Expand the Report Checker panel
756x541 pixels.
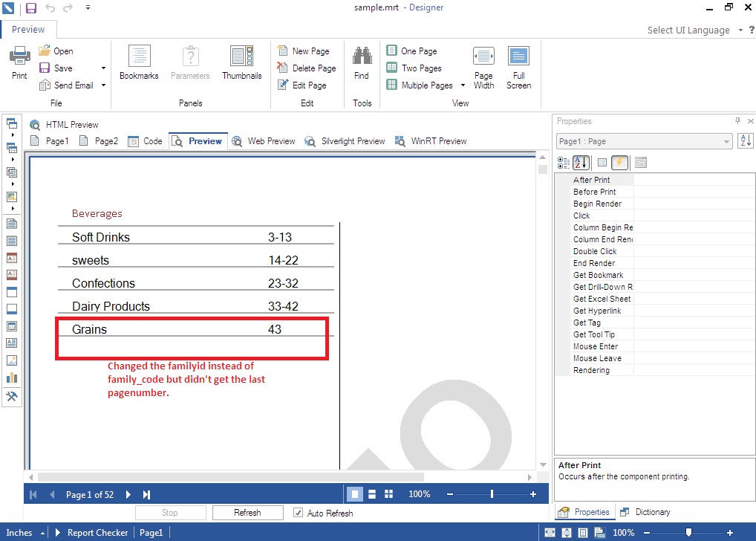[91, 533]
